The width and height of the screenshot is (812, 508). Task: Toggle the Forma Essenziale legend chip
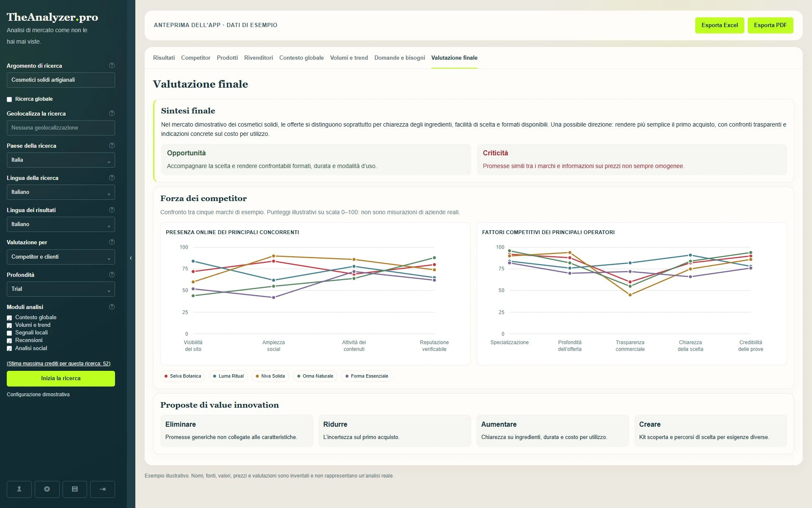(367, 376)
